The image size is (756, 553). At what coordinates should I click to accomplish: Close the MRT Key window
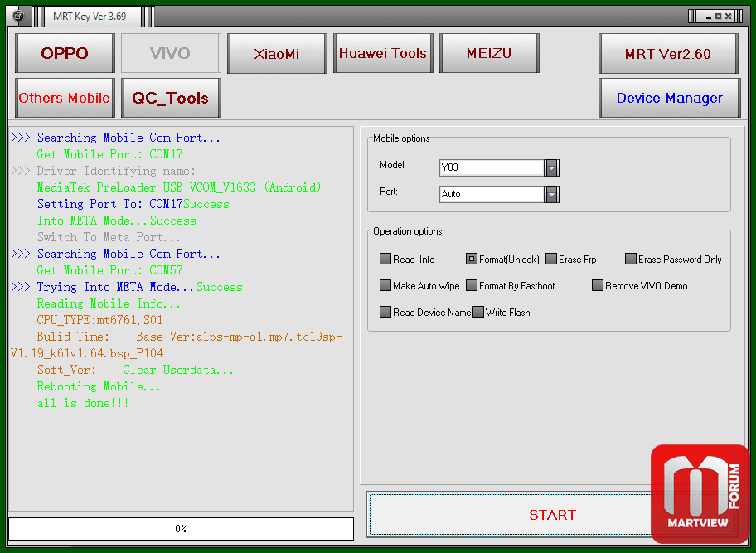coord(729,17)
